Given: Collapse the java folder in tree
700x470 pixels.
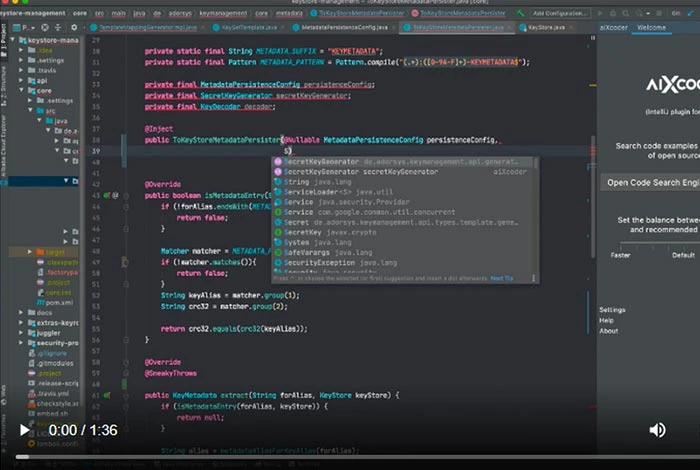Looking at the screenshot, I should (x=39, y=121).
